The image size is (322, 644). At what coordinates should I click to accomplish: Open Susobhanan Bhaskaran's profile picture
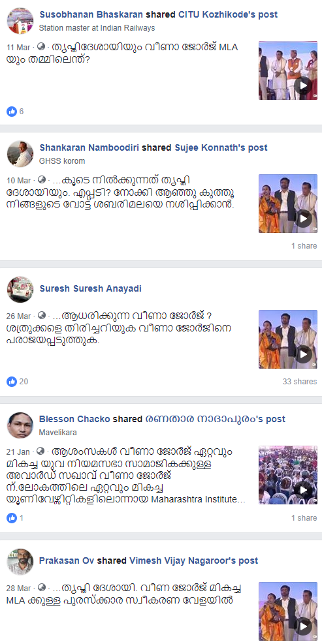click(20, 20)
